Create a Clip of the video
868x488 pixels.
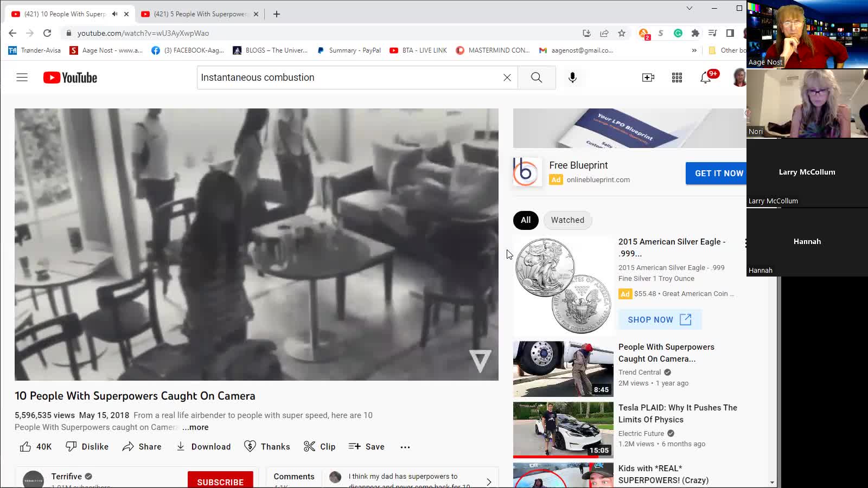coord(320,446)
